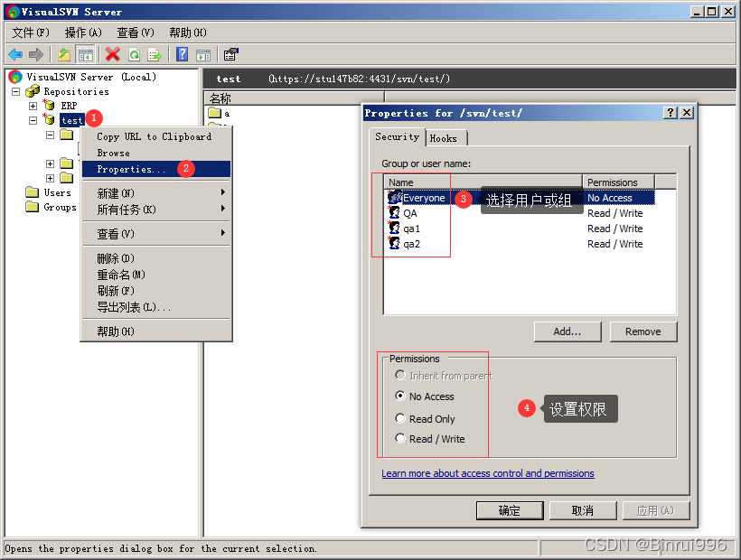Screen dimensions: 741x560
Task: Choose 重命名(M) from context menu
Action: click(156, 275)
